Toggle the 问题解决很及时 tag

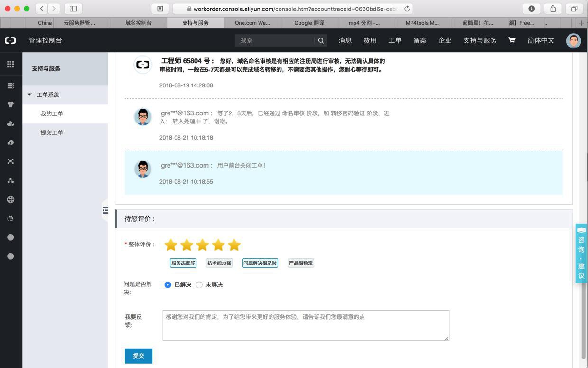[260, 263]
